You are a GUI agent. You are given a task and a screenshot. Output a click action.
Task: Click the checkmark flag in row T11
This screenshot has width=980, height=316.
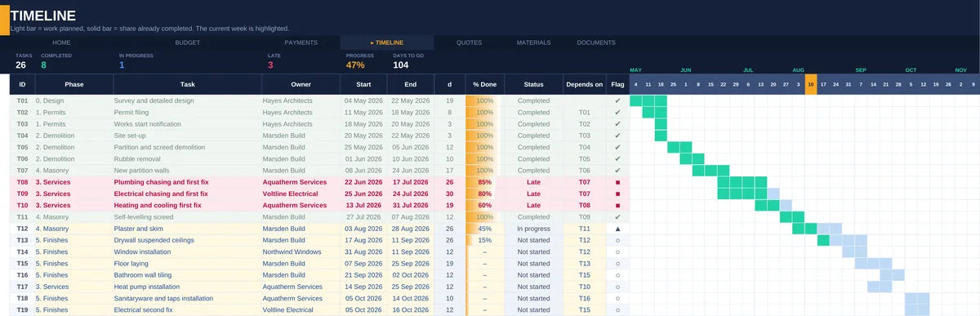(617, 217)
